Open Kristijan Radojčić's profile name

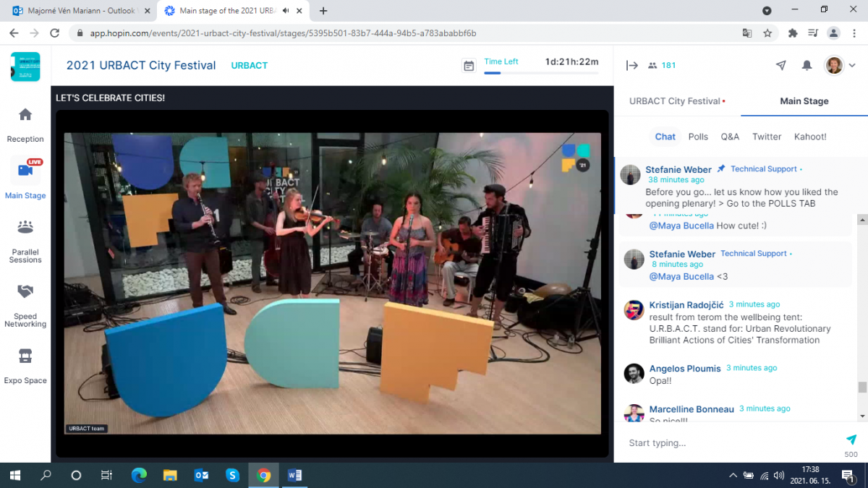(x=685, y=305)
